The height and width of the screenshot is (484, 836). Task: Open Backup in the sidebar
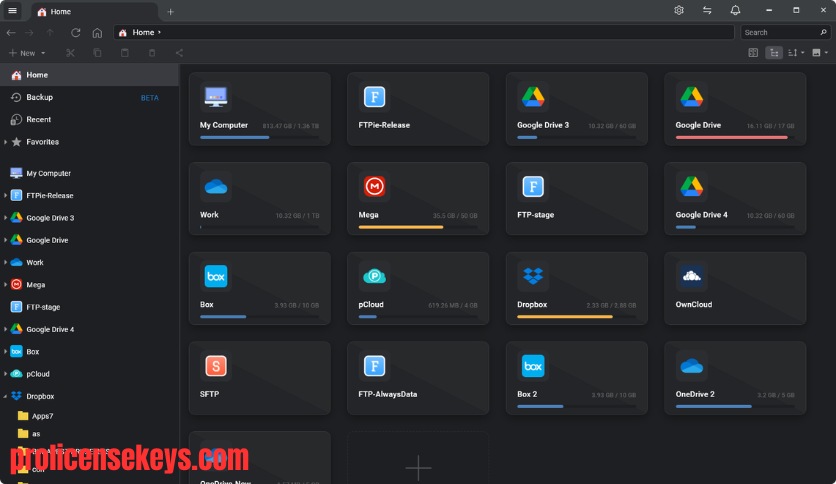pyautogui.click(x=89, y=98)
